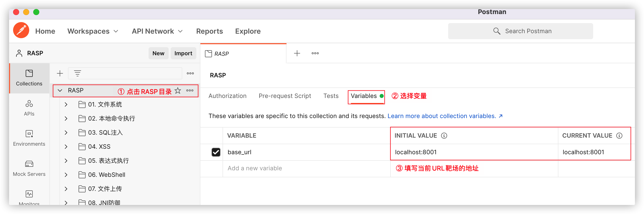Click the Initial Value info icon

pyautogui.click(x=444, y=136)
